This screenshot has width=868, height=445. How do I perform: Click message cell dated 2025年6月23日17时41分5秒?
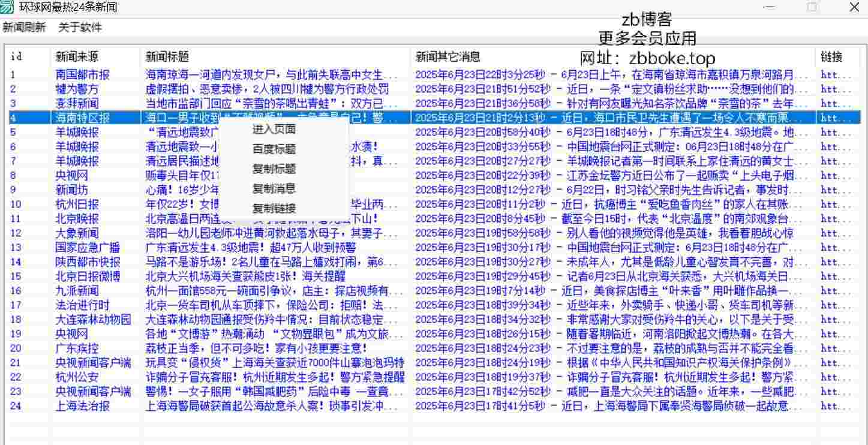(610, 406)
